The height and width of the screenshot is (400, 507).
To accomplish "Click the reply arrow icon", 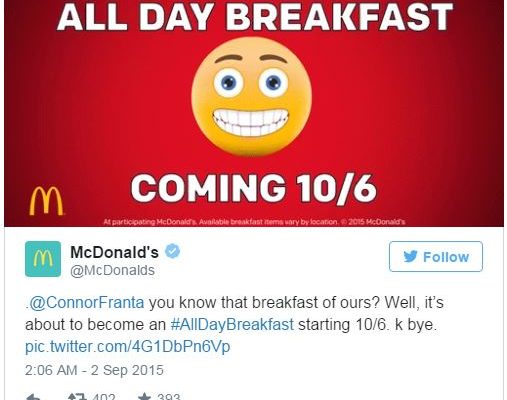I will coord(33,397).
